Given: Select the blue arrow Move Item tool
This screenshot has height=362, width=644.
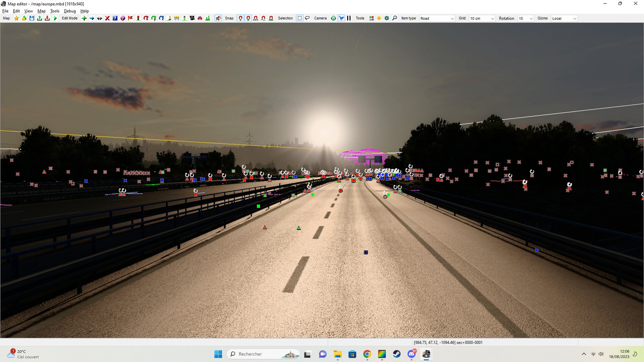Looking at the screenshot, I should 92,18.
